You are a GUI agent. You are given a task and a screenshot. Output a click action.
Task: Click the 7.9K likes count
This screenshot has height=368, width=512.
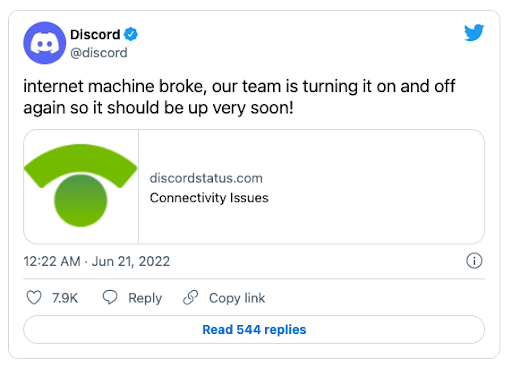[65, 298]
